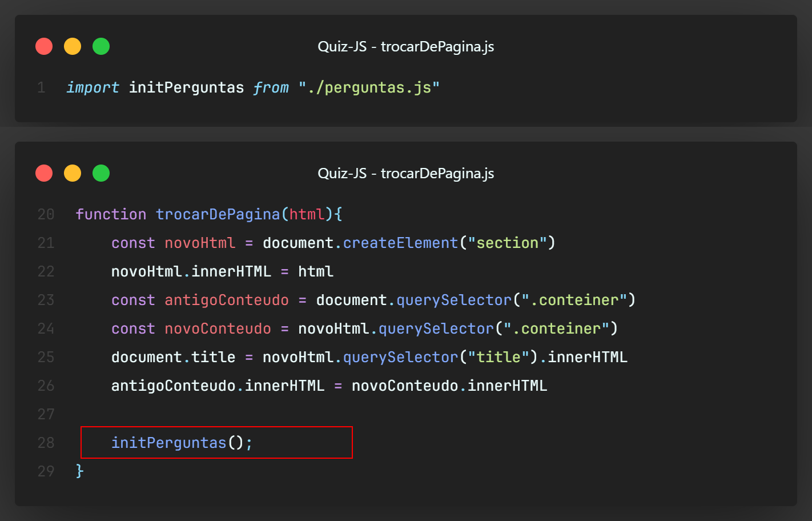Click the function keyword on line 20
Screen dimensions: 812x521
pos(111,214)
